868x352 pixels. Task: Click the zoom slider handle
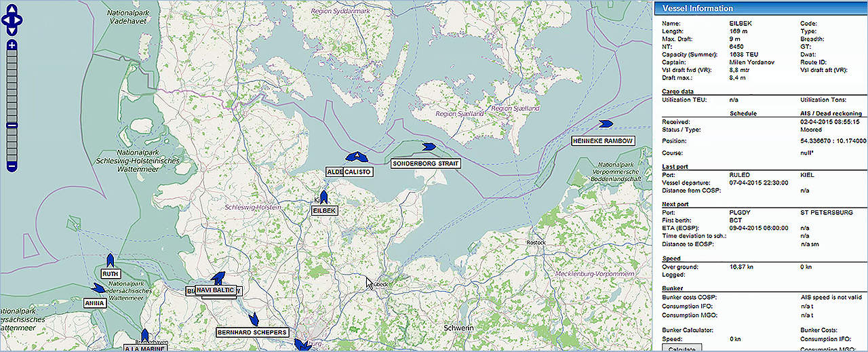pos(12,125)
